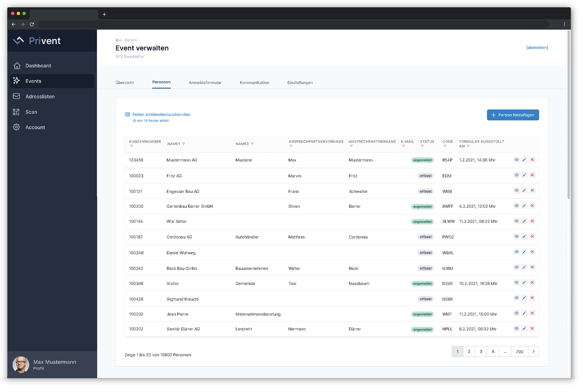Click the page vertical scrollbar
Screen dimensions: 583x392
(x=568, y=115)
